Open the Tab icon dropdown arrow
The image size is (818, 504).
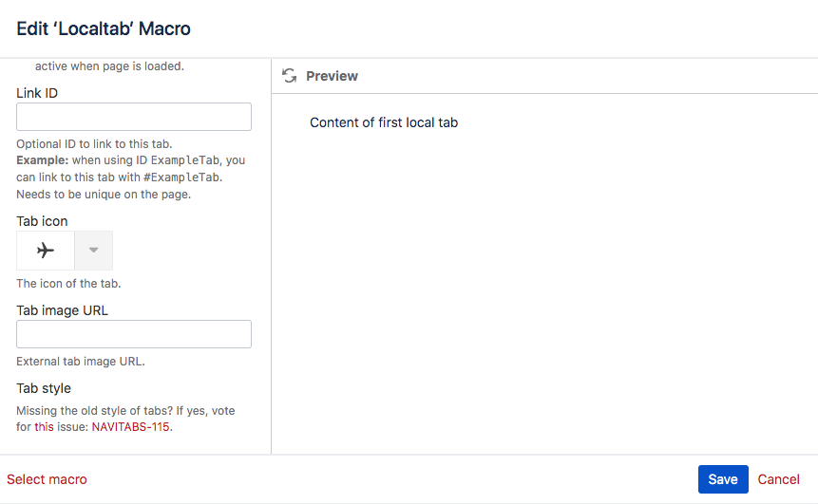93,251
